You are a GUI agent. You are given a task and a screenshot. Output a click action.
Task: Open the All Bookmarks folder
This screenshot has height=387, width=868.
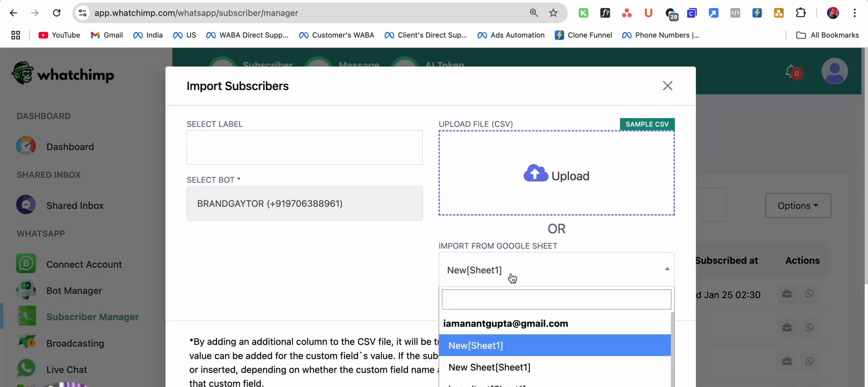[x=827, y=35]
